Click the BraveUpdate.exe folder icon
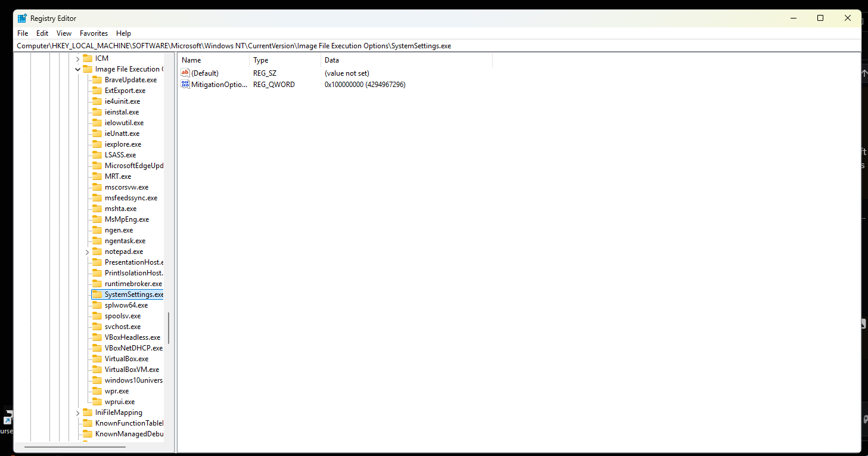868x456 pixels. (x=97, y=80)
